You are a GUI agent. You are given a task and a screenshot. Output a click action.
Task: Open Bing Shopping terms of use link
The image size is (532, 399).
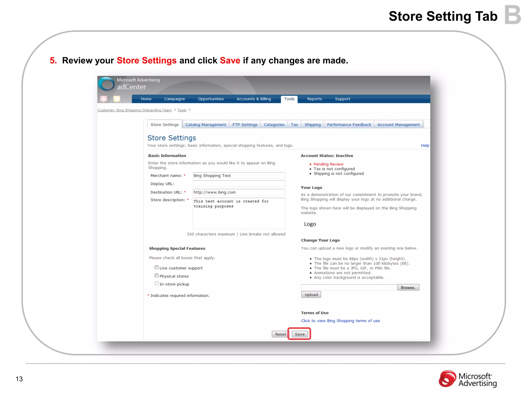(340, 321)
